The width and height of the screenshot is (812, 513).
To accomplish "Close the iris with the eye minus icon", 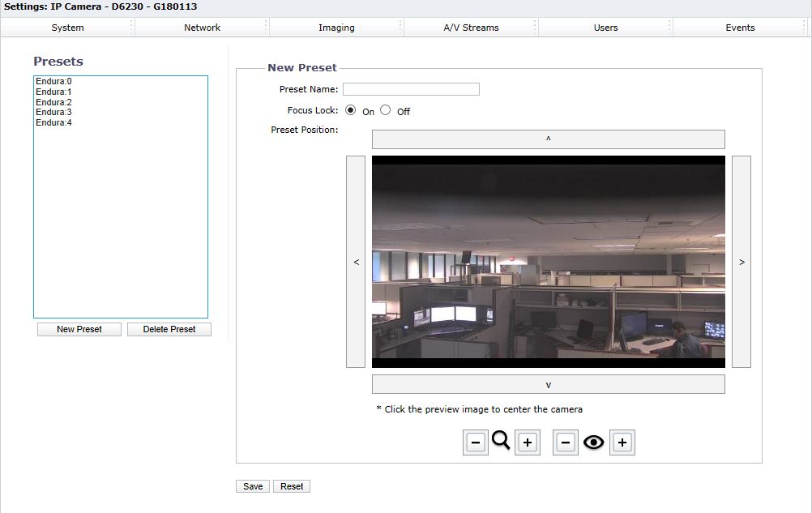I will click(566, 442).
